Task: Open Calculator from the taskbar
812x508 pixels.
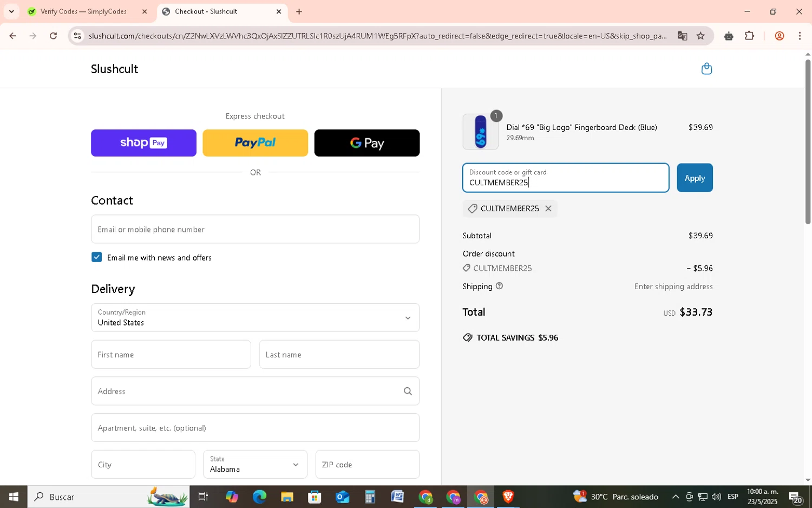Action: pos(370,497)
